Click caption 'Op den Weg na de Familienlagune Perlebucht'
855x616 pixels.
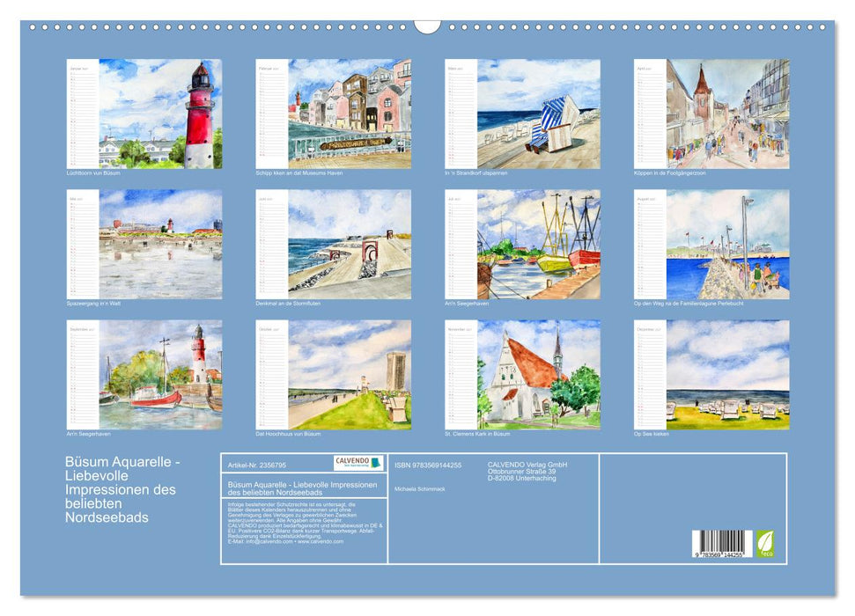tap(689, 303)
